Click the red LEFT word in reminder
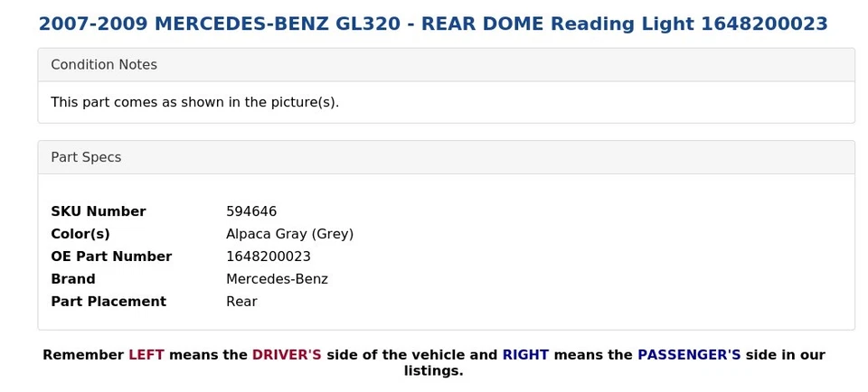The image size is (868, 392). coord(146,355)
